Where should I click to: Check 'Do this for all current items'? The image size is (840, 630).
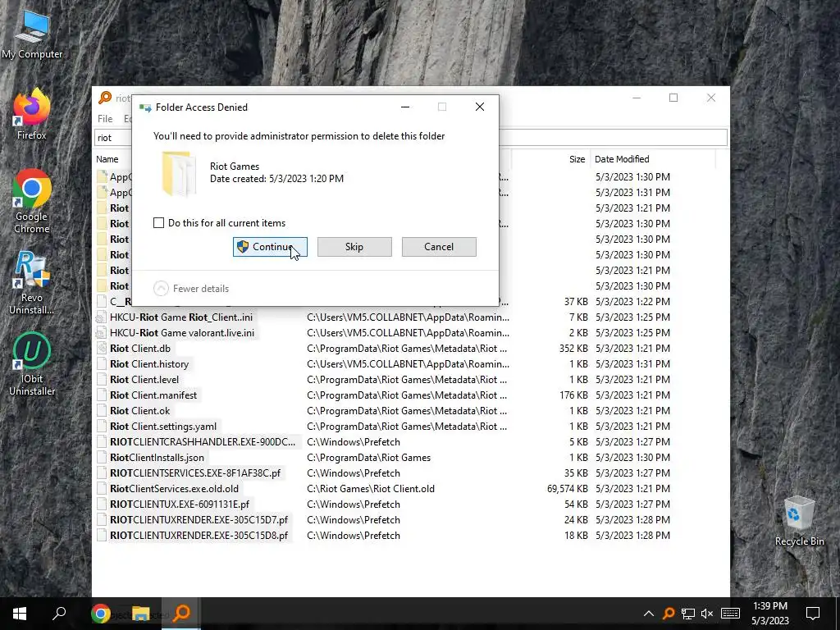pyautogui.click(x=158, y=223)
